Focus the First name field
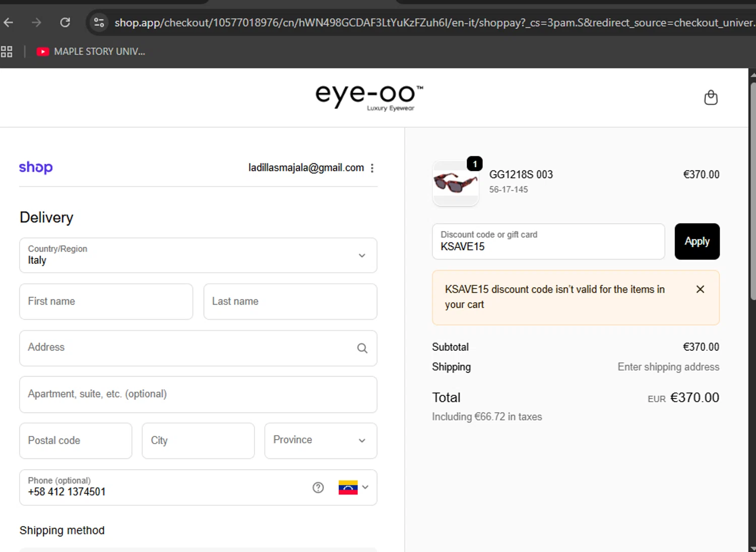Image resolution: width=756 pixels, height=552 pixels. coord(106,301)
